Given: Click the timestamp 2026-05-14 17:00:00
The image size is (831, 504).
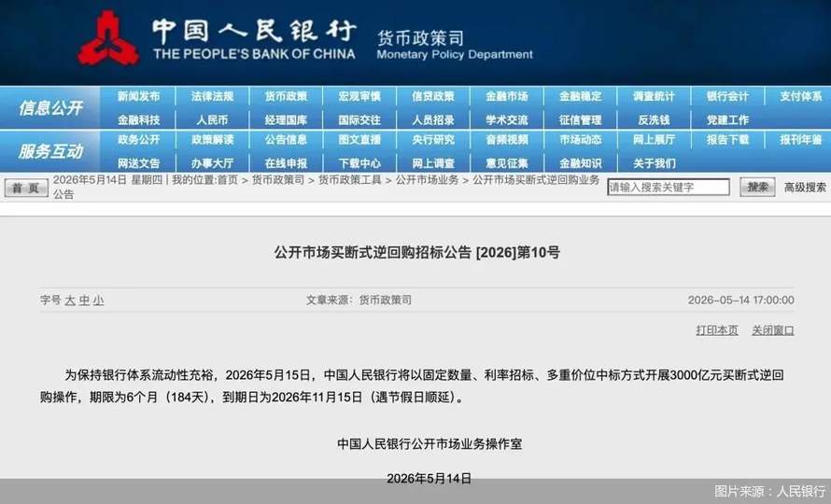Looking at the screenshot, I should click(741, 300).
